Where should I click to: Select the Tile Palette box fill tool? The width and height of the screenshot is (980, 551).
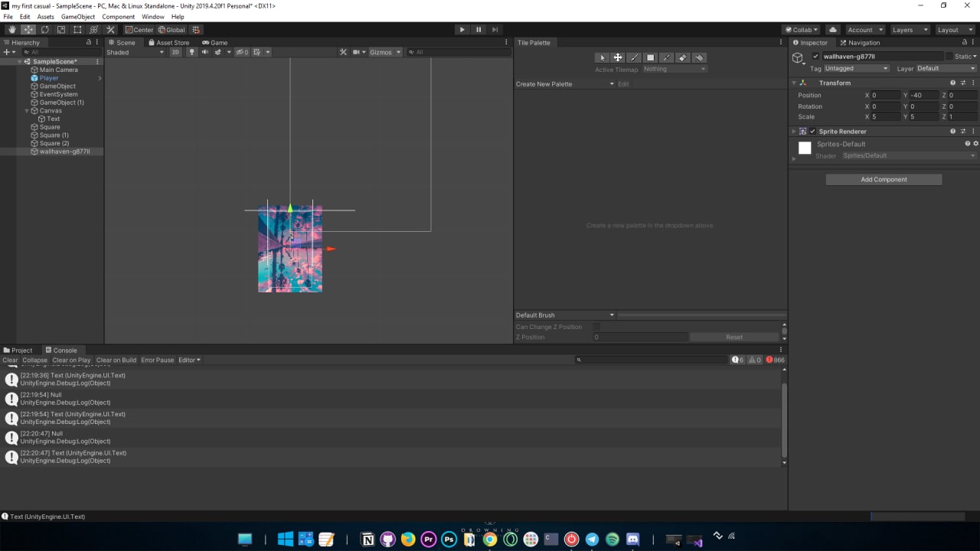coord(650,57)
